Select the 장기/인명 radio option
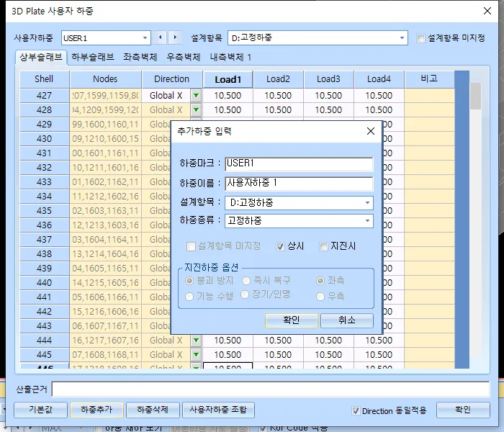Viewport: 504px width, 432px height. click(245, 294)
